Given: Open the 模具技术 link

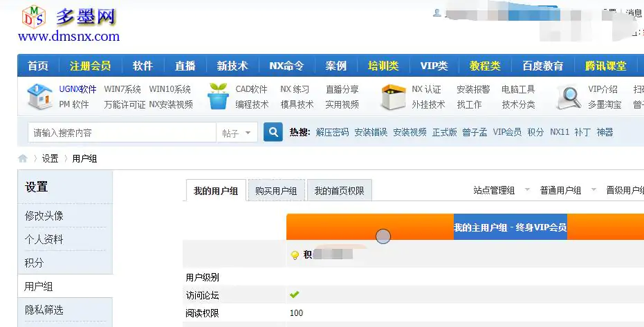Looking at the screenshot, I should click(297, 104).
